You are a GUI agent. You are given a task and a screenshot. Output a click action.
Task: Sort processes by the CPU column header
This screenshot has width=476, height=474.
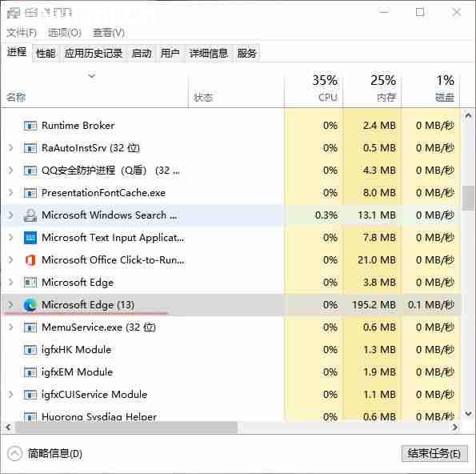pos(314,88)
